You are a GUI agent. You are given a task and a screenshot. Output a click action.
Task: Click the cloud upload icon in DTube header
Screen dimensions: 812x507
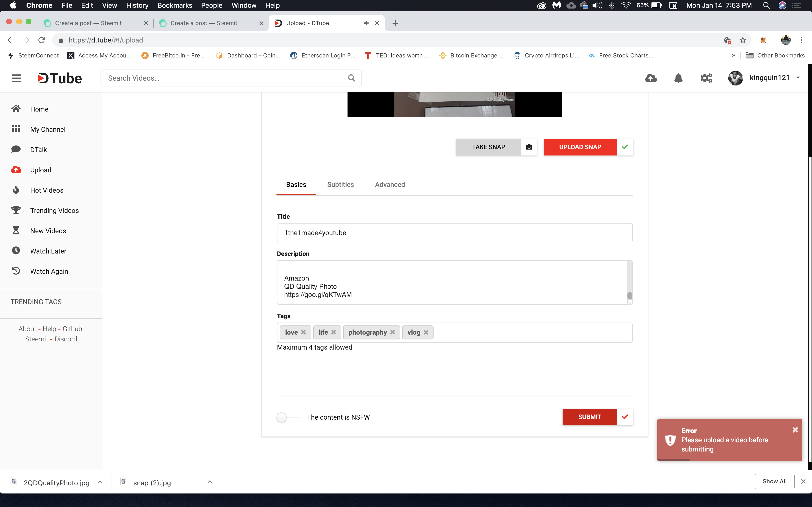(651, 78)
